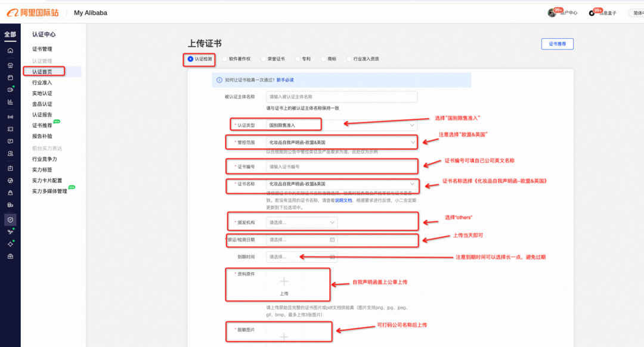Select the 商标 radio button
Image resolution: width=644 pixels, height=347 pixels.
pos(324,58)
